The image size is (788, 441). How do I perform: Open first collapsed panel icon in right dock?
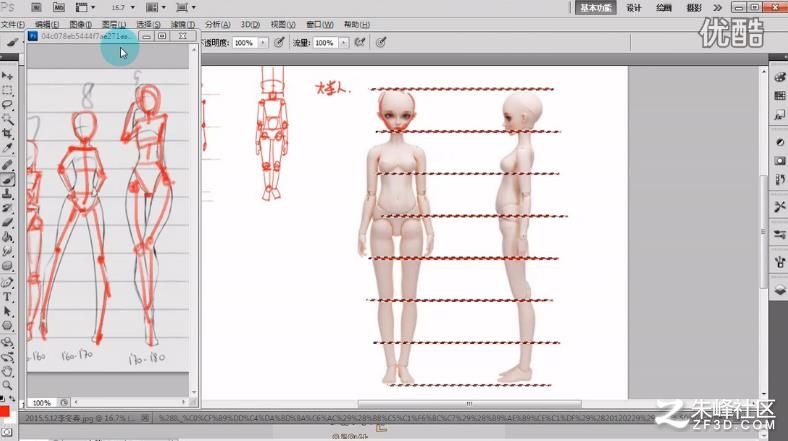coord(779,77)
